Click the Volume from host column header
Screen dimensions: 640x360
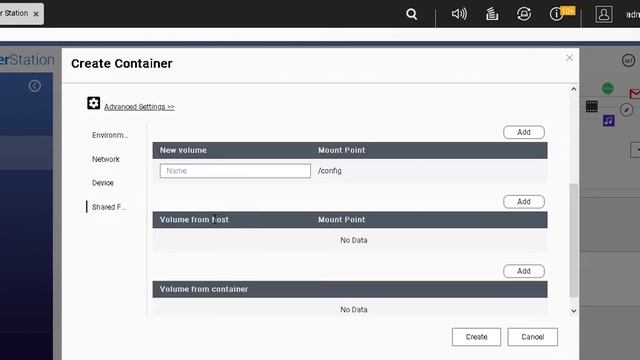(x=194, y=220)
